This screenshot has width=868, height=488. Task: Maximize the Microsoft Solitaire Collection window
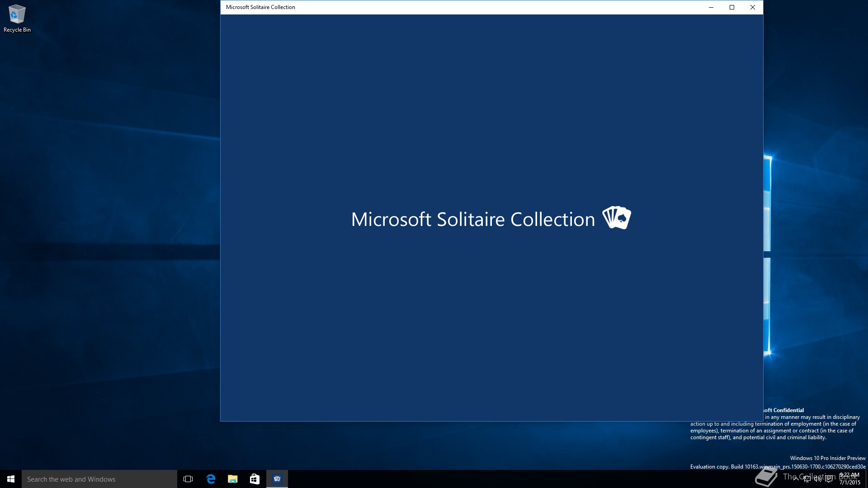[732, 7]
